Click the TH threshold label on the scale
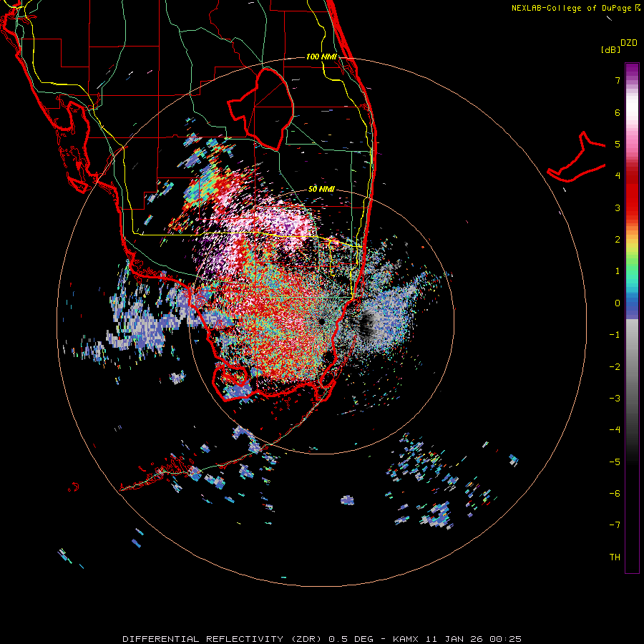644x644 pixels. (x=615, y=557)
